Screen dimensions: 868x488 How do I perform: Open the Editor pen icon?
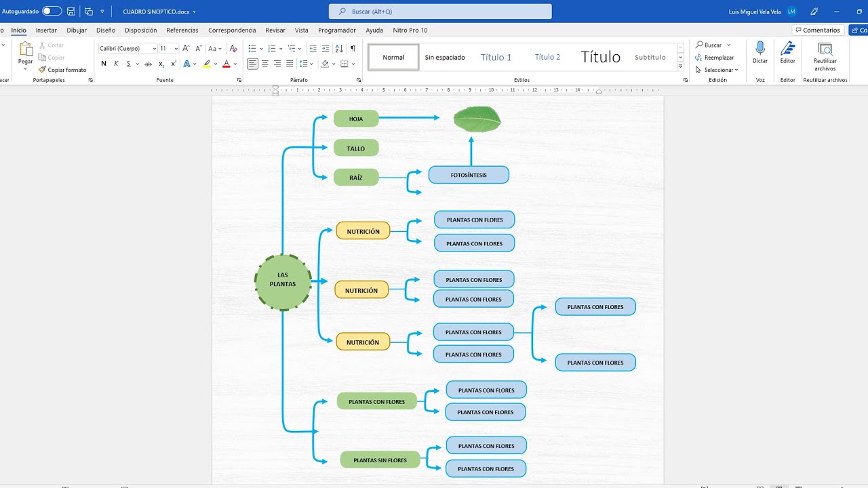(787, 49)
